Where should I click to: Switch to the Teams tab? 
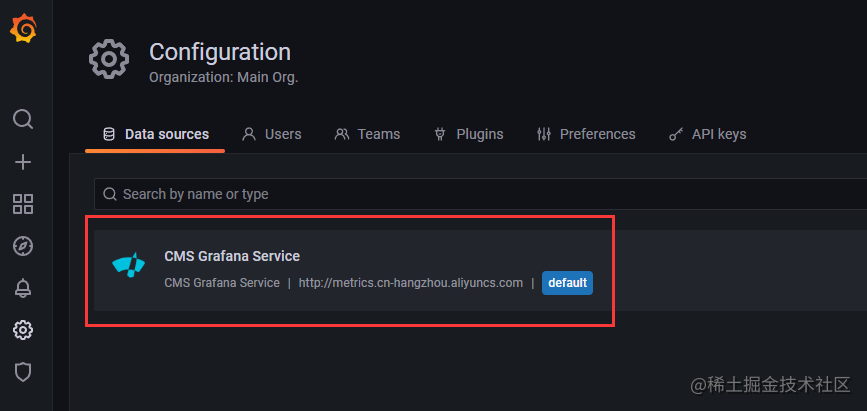367,134
